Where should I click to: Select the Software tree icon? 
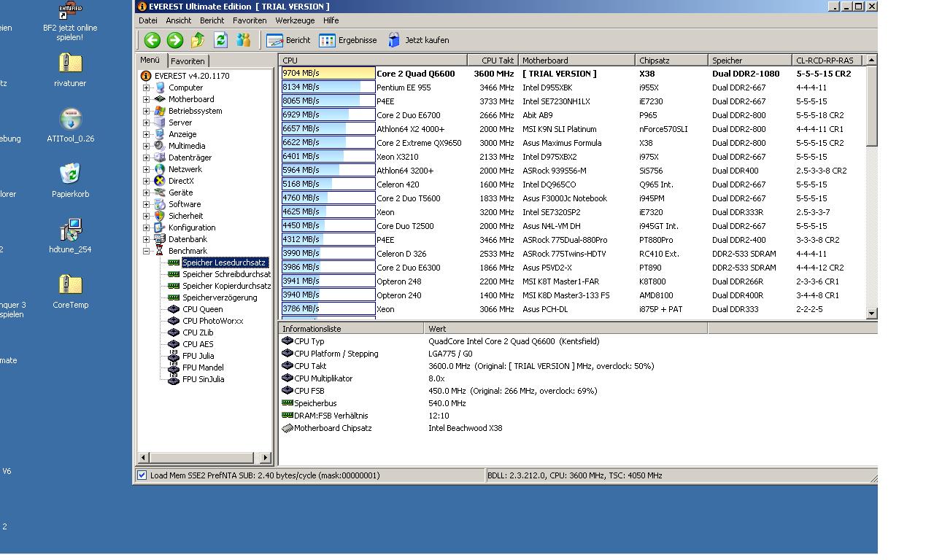pos(160,204)
